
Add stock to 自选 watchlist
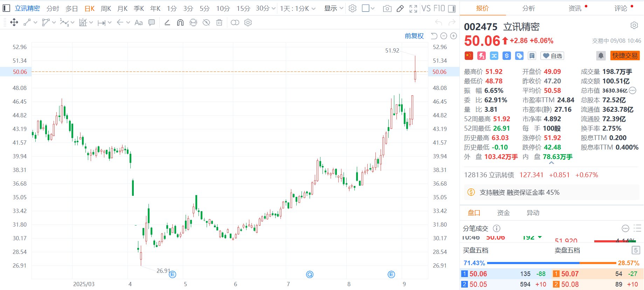click(552, 56)
